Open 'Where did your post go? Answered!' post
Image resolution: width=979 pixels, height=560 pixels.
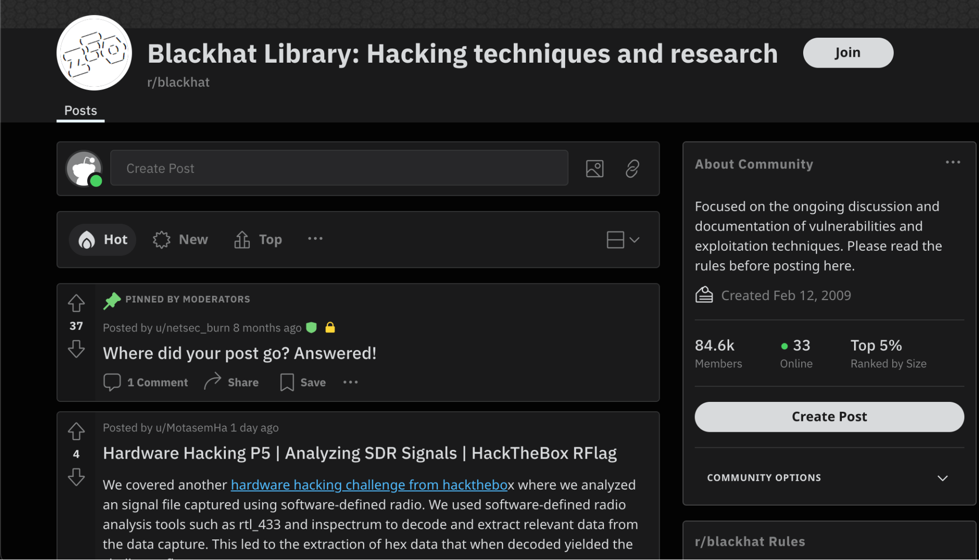coord(239,353)
